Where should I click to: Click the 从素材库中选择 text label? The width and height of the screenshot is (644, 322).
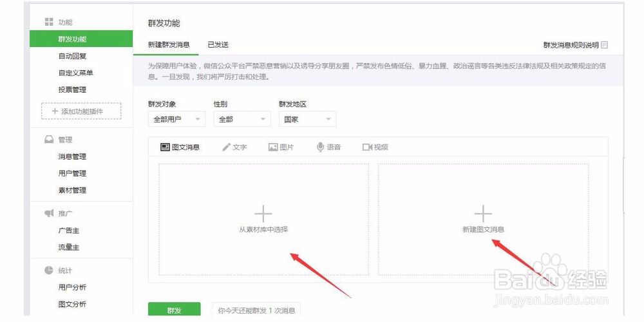tap(263, 230)
